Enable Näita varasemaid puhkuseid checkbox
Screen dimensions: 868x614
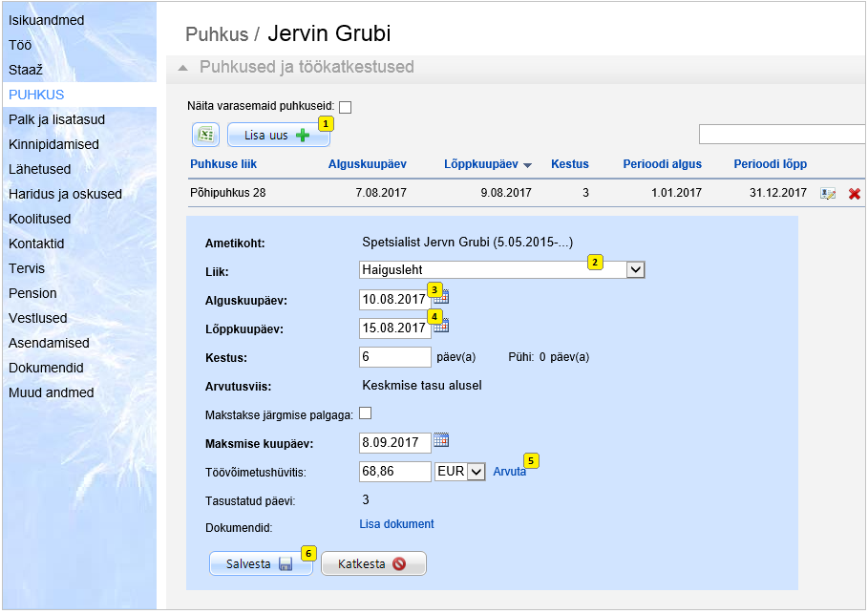[346, 107]
